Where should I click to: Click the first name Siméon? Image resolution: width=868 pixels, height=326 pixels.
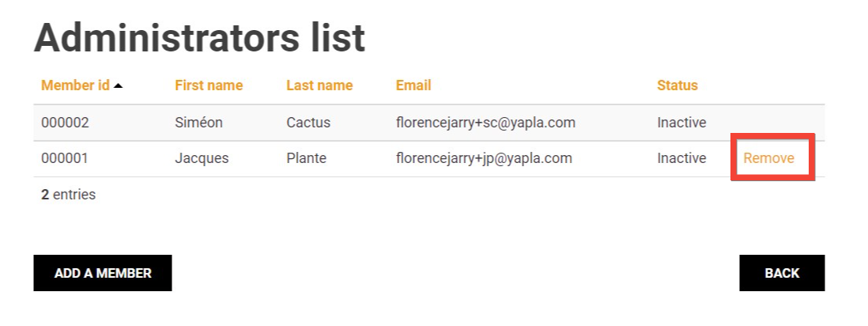(x=199, y=123)
